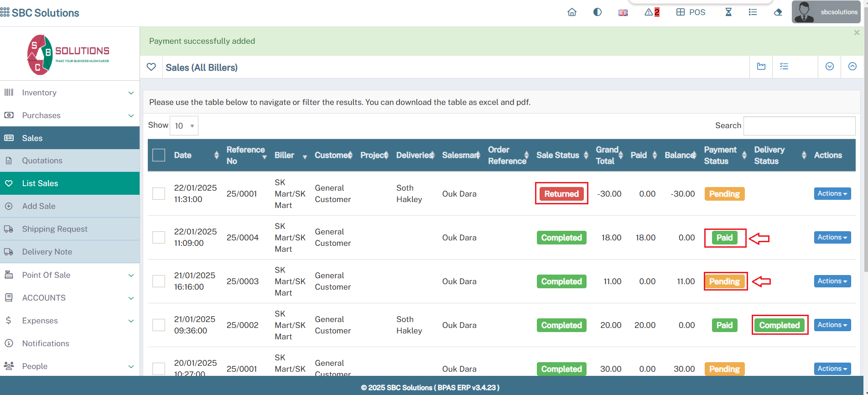Select checkbox for sale 25/0004
868x395 pixels.
159,238
